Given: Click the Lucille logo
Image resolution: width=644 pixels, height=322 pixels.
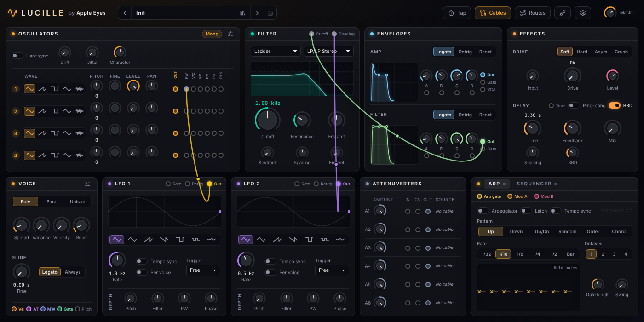Looking at the screenshot, I should pyautogui.click(x=35, y=13).
